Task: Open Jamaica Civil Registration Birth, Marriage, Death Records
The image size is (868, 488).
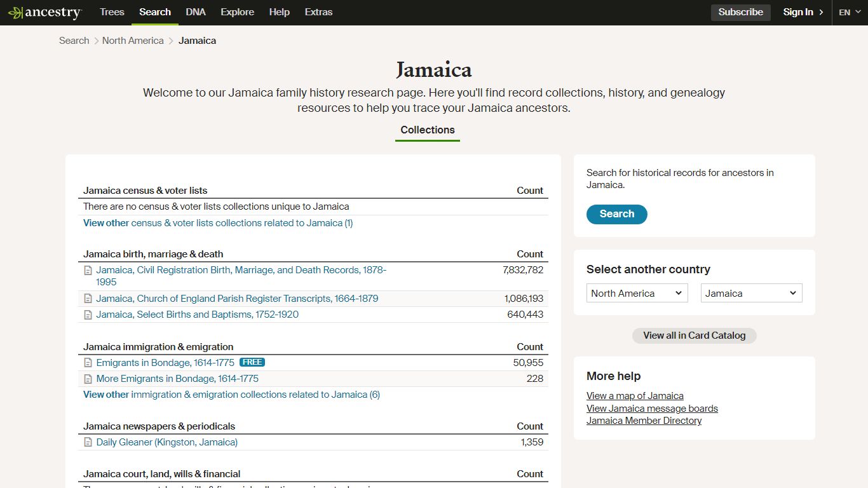Action: 241,276
